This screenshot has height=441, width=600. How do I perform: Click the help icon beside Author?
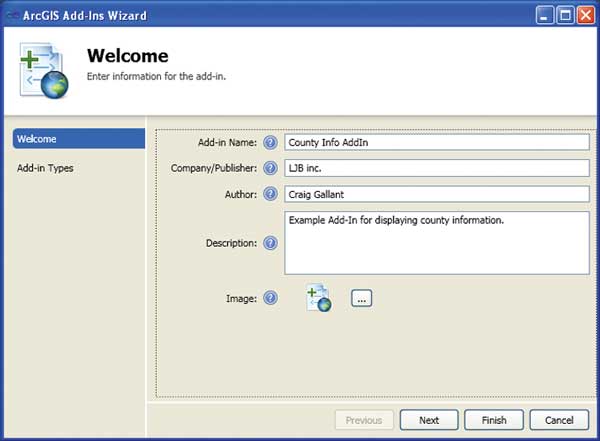point(270,194)
